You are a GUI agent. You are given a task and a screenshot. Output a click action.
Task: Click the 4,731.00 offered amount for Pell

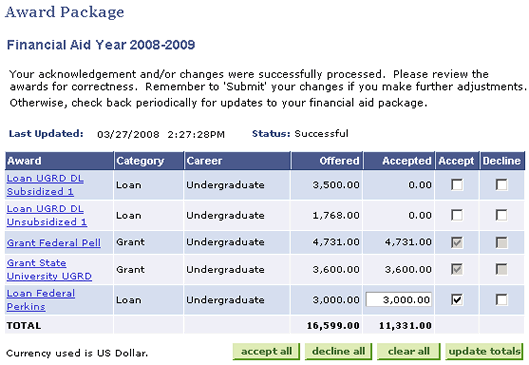coord(336,242)
